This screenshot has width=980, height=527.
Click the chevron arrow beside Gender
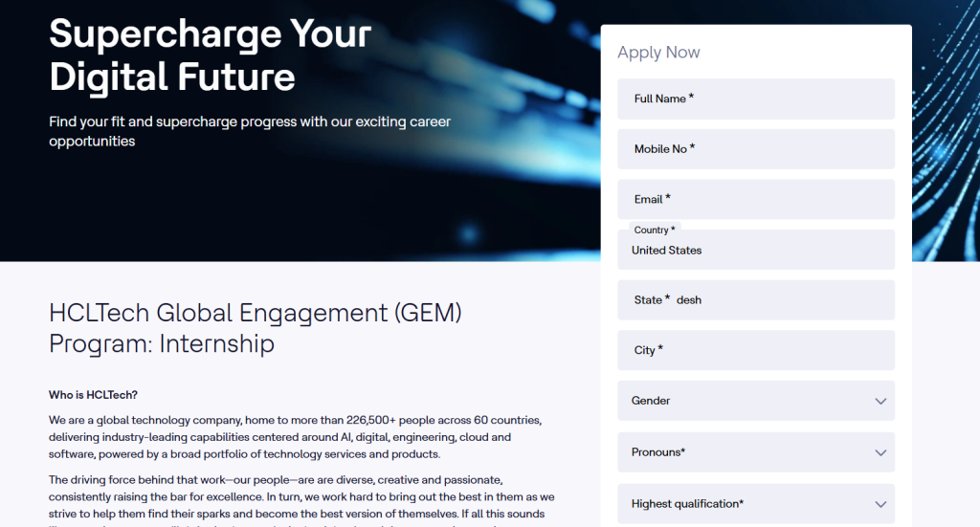click(x=880, y=401)
